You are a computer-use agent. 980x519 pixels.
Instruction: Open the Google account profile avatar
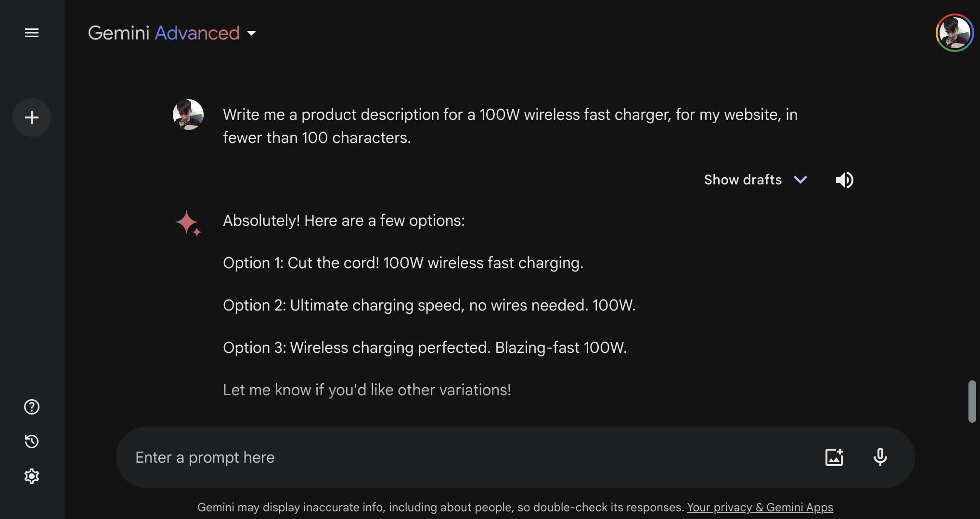point(954,33)
